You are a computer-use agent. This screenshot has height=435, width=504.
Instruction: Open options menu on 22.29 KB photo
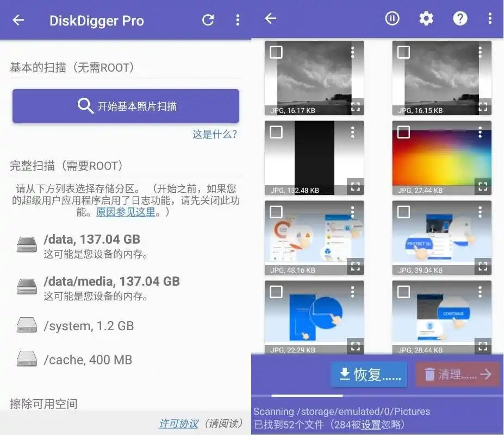click(x=353, y=292)
